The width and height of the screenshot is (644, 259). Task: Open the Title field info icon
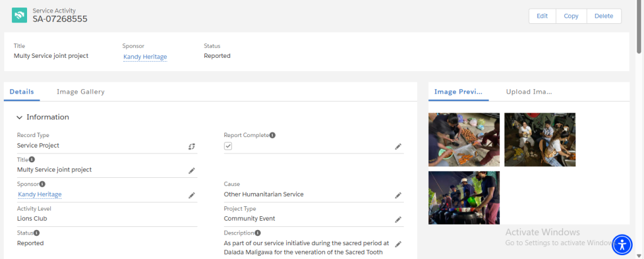coord(32,159)
